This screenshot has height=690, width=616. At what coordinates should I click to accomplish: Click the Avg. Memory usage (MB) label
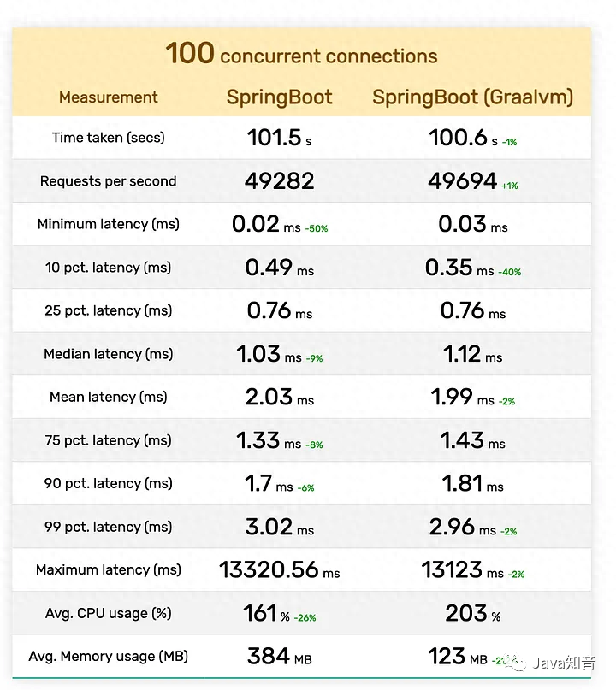point(109,657)
